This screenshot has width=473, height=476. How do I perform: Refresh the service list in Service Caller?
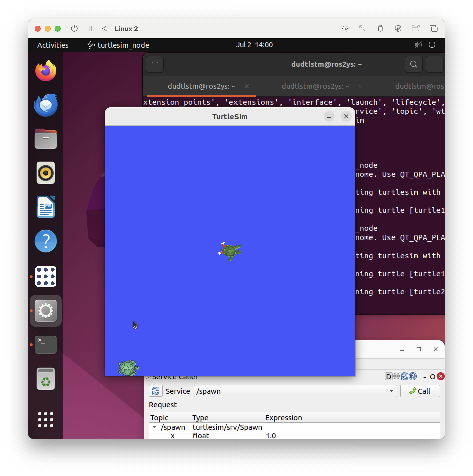pos(156,391)
